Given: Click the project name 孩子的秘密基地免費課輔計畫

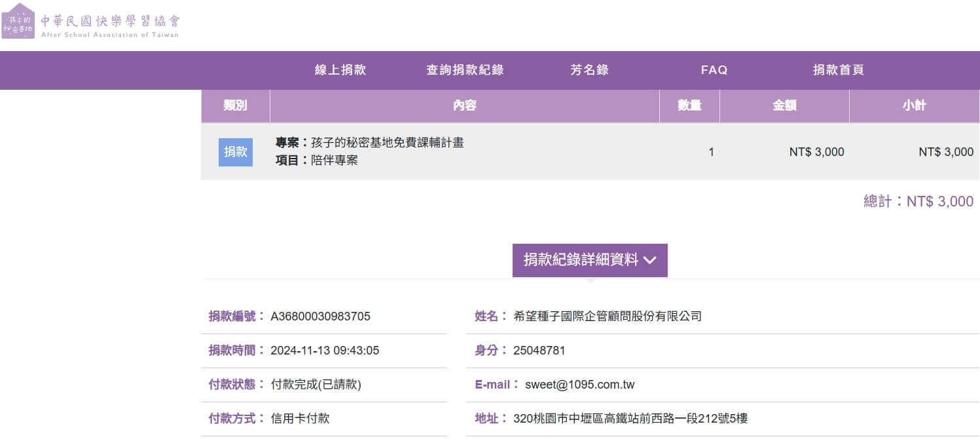Looking at the screenshot, I should (x=387, y=142).
